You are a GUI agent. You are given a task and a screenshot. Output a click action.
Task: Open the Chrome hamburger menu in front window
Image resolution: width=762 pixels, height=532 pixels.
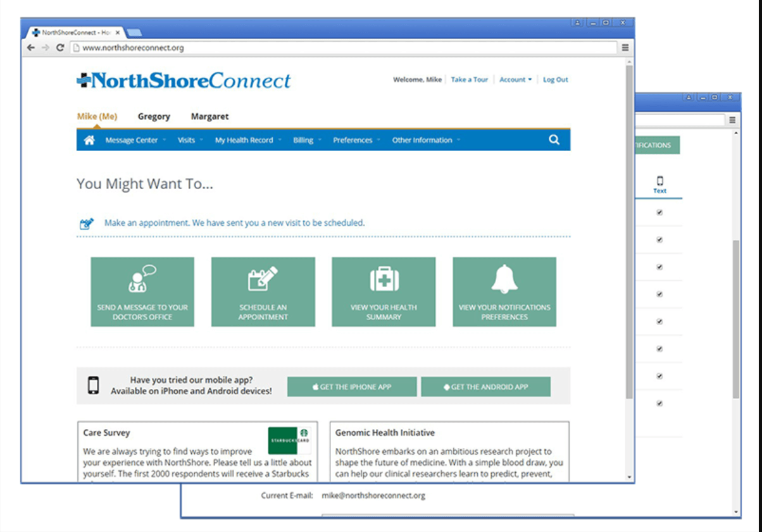[625, 47]
